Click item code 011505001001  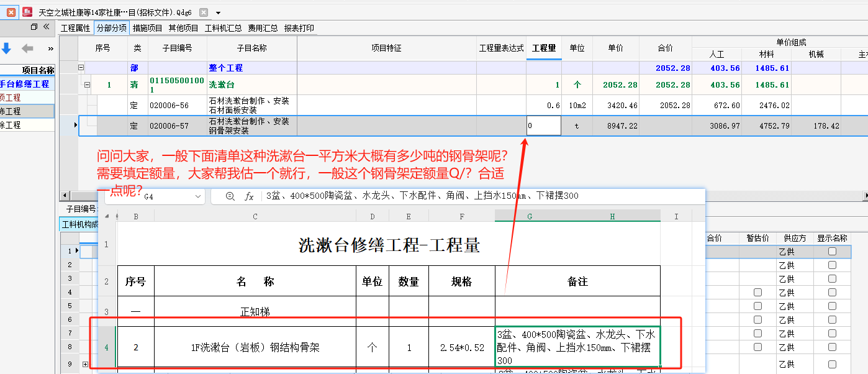click(x=177, y=85)
